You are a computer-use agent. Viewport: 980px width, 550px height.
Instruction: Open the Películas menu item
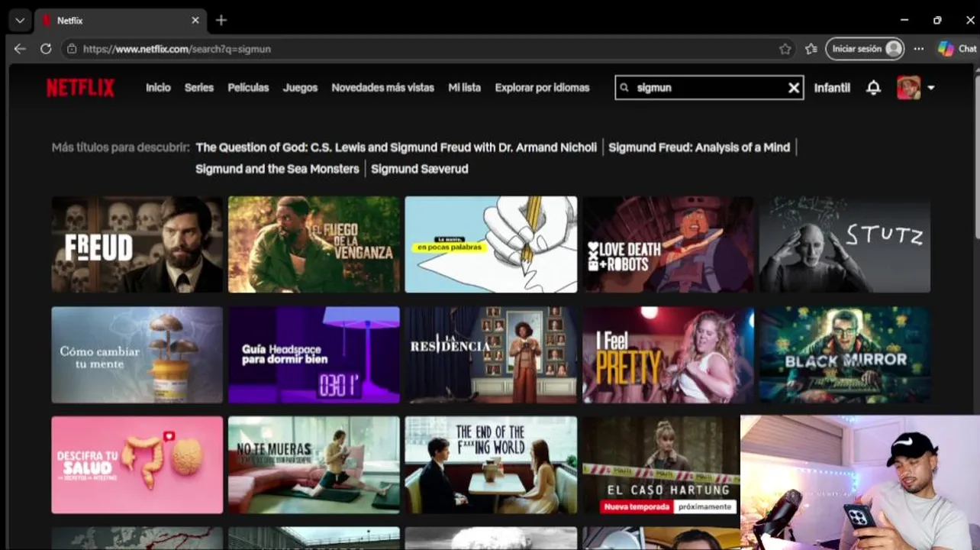point(248,88)
